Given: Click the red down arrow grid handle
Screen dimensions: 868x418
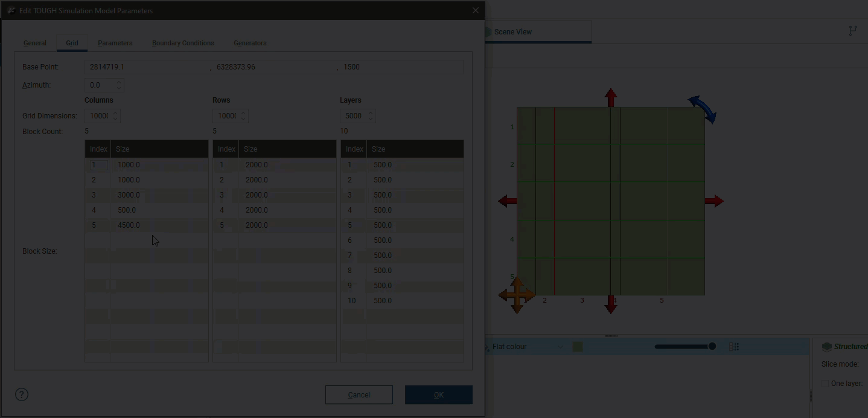Looking at the screenshot, I should [x=611, y=304].
